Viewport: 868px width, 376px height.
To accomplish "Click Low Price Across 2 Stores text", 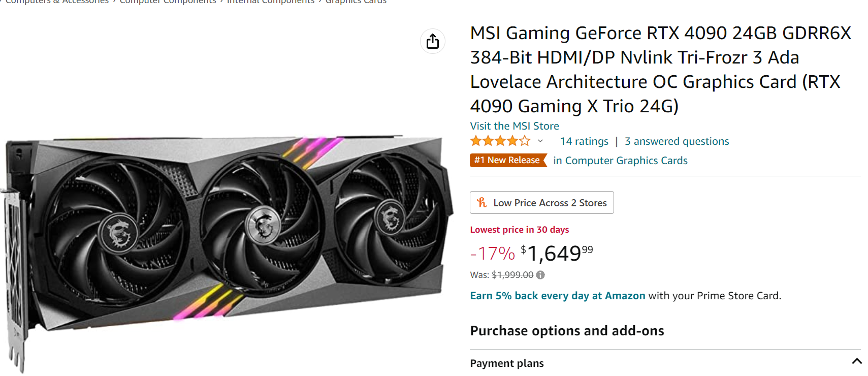I will click(x=550, y=203).
